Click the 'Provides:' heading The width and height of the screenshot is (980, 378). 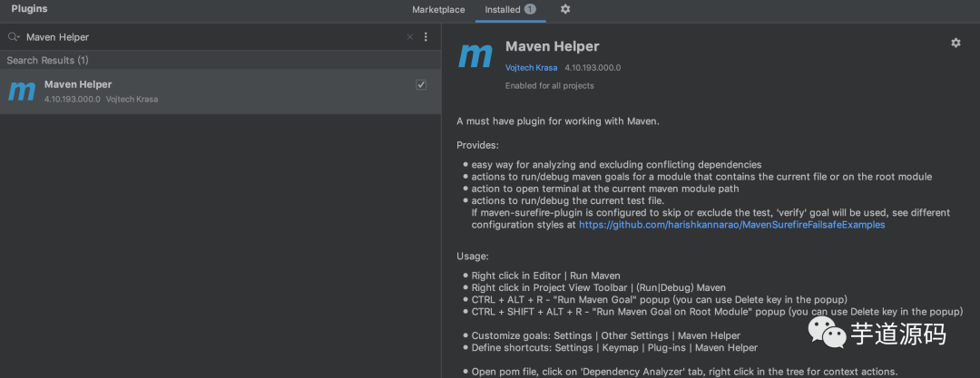click(x=478, y=145)
